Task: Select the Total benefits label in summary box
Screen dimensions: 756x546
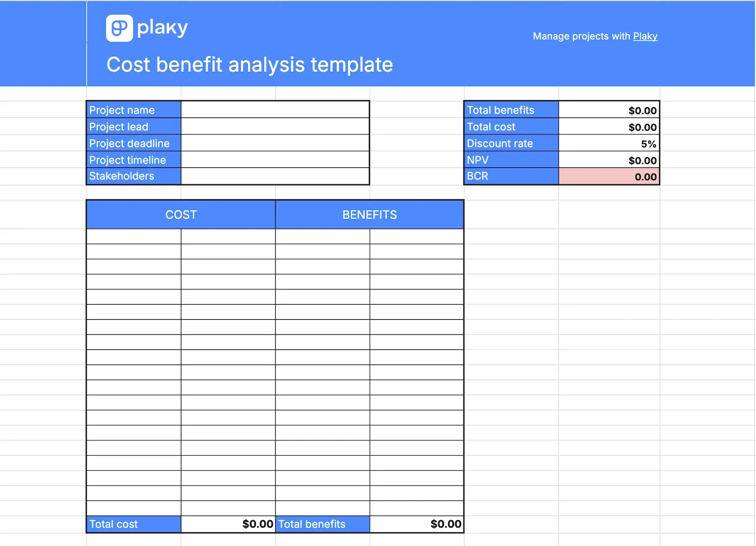Action: pyautogui.click(x=512, y=110)
